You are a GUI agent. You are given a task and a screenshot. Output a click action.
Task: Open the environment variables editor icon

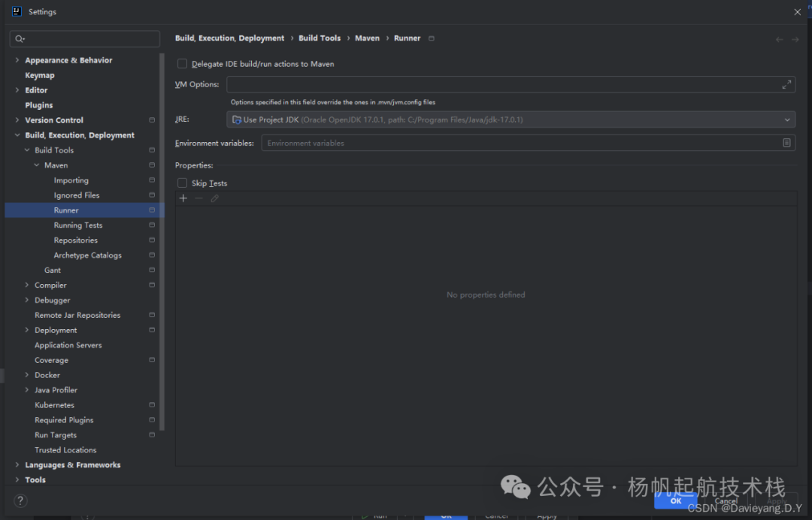pyautogui.click(x=786, y=143)
